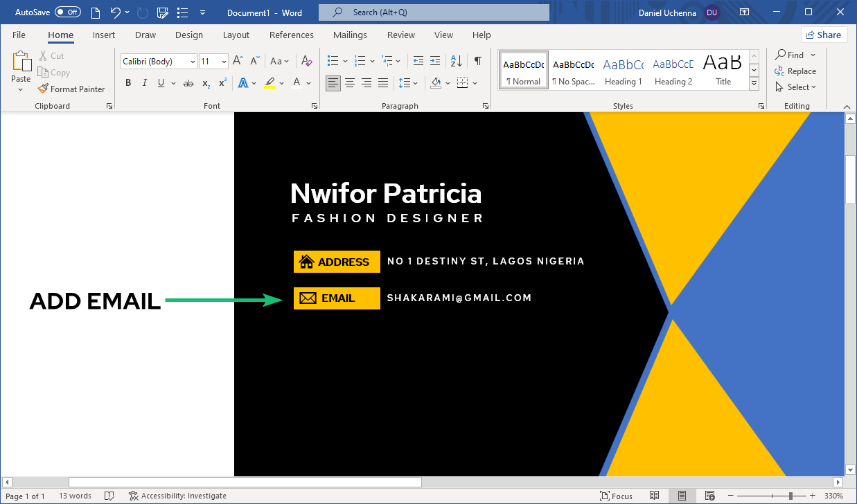Image resolution: width=857 pixels, height=504 pixels.
Task: Switch to the Web Layout view
Action: (x=709, y=496)
